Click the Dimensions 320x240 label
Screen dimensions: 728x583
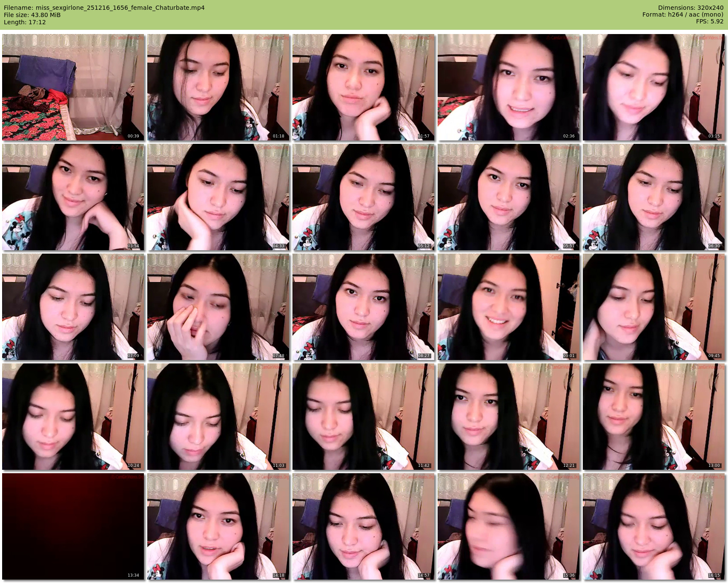pos(691,8)
